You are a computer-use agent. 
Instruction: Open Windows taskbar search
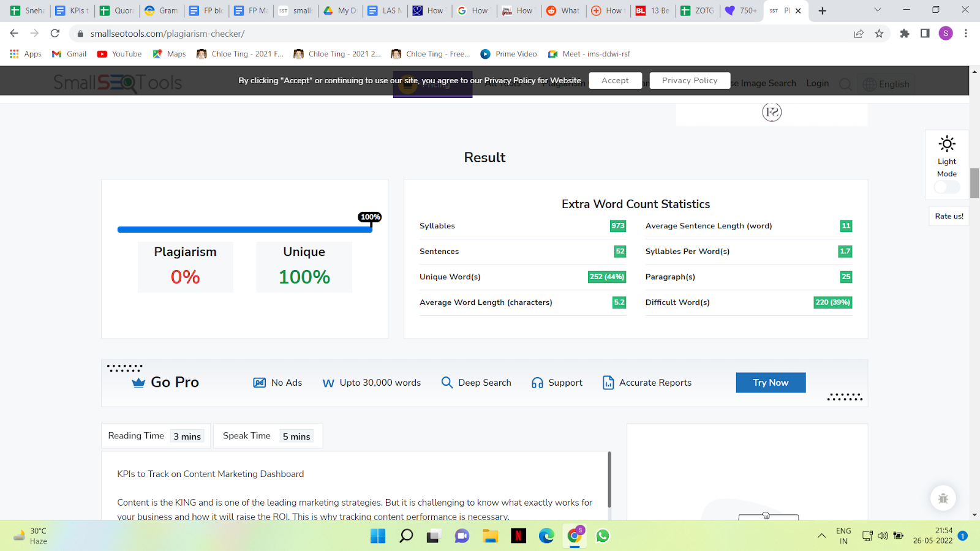pos(406,536)
